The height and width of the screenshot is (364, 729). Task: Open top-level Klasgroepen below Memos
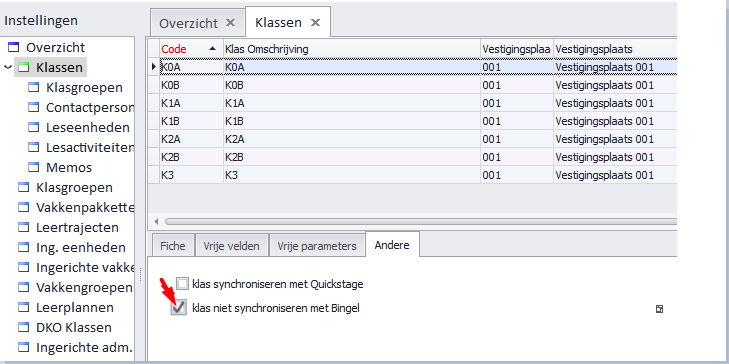tap(74, 187)
